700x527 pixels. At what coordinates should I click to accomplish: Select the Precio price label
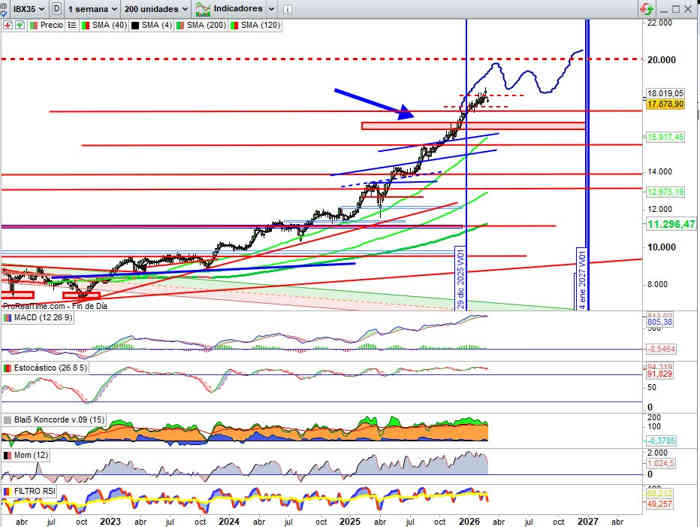coord(51,22)
